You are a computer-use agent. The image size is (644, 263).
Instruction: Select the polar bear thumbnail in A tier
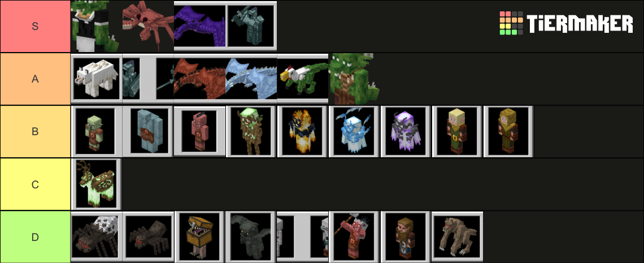[x=97, y=79]
